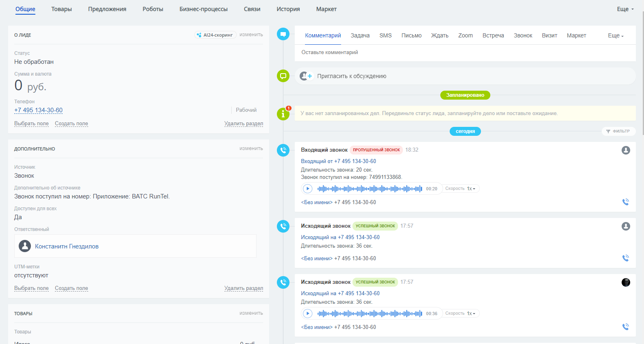Click the green chat discussion icon
The height and width of the screenshot is (344, 644).
(283, 76)
